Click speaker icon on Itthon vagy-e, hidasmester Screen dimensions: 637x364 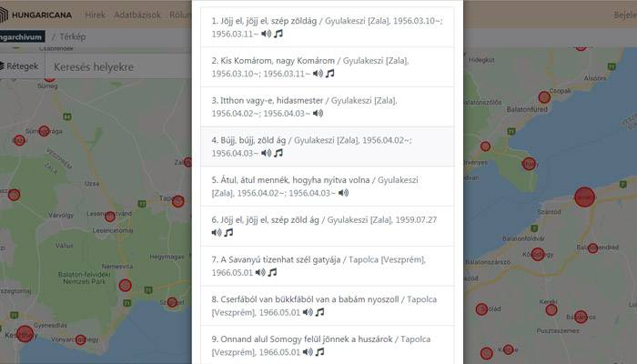pos(318,114)
